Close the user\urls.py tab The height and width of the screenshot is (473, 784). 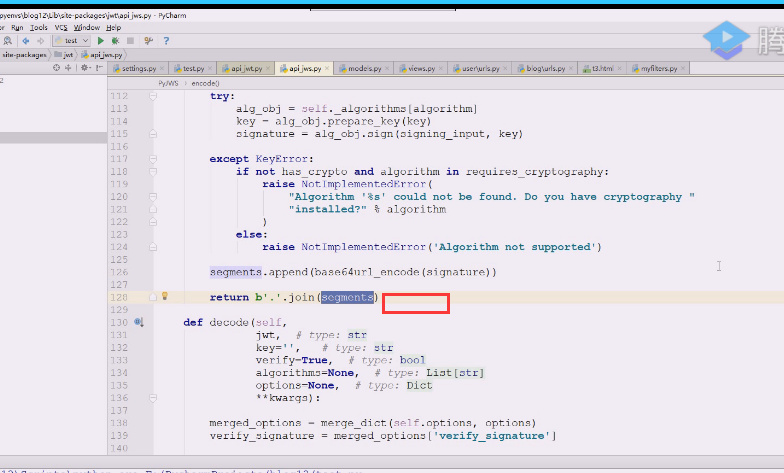click(505, 68)
